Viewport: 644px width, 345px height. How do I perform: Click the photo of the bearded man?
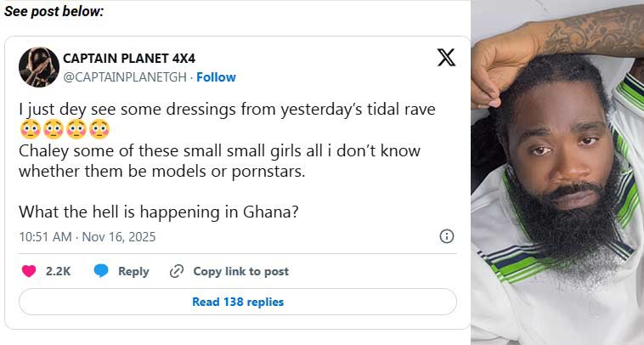[557, 172]
